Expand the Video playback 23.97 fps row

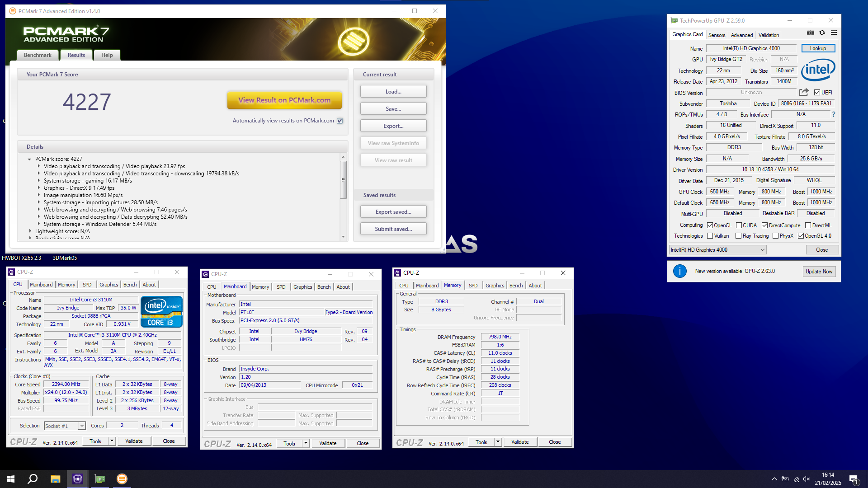pyautogui.click(x=38, y=166)
